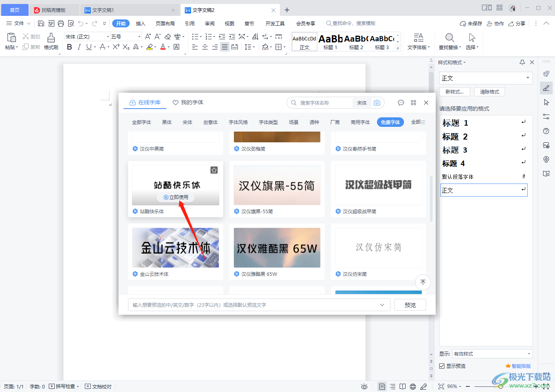Pin the Styles and Formatting panel

point(522,62)
